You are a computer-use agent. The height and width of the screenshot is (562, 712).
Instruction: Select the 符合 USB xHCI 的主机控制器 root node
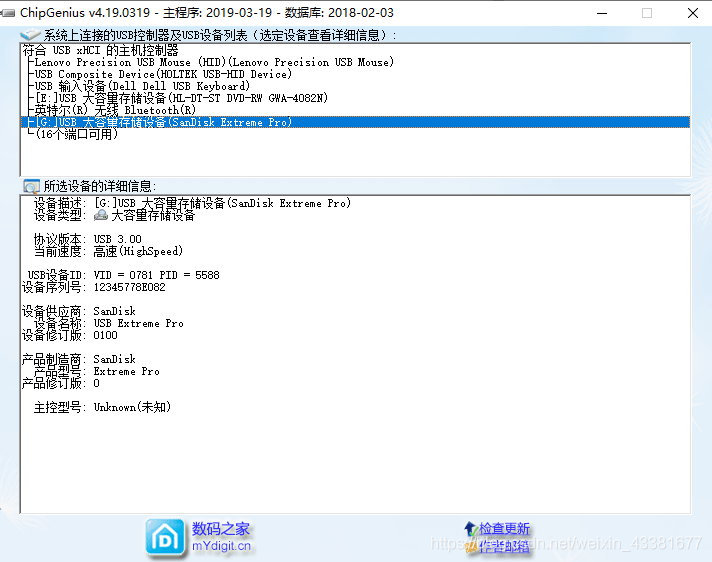100,50
